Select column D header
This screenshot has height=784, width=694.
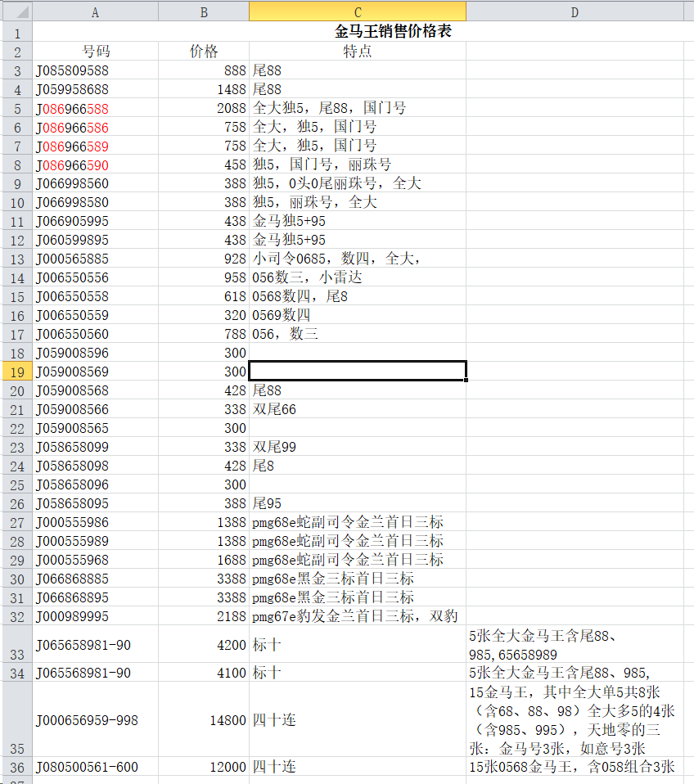[x=575, y=11]
